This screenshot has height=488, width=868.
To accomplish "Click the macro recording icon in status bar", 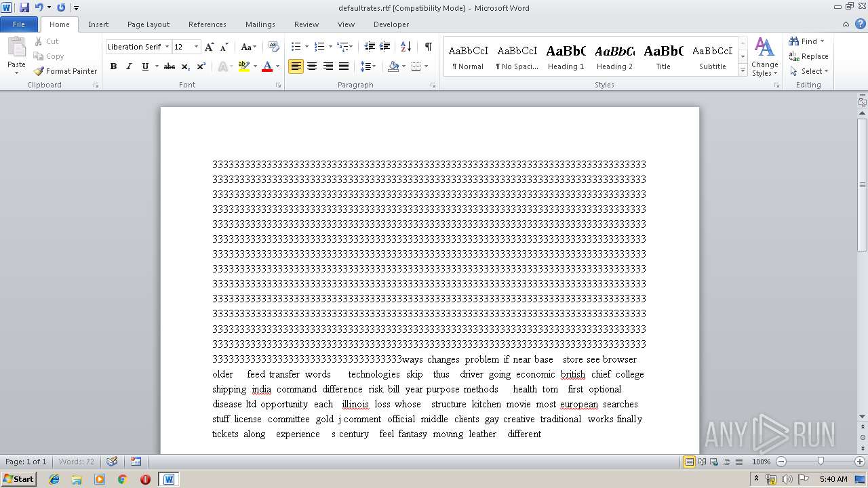I will pyautogui.click(x=136, y=462).
